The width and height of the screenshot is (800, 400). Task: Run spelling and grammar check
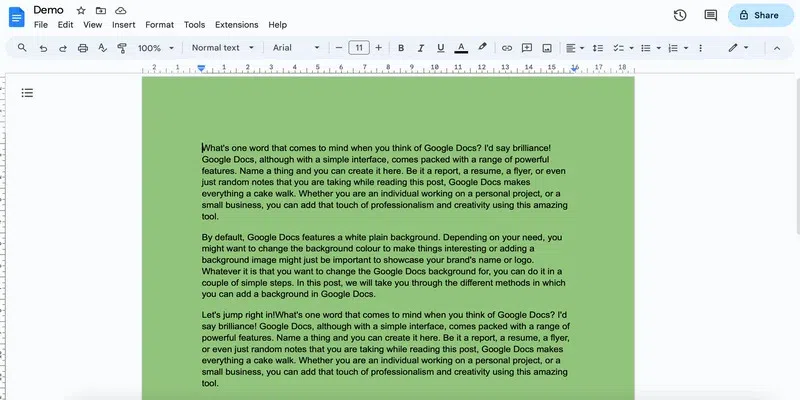(x=103, y=48)
